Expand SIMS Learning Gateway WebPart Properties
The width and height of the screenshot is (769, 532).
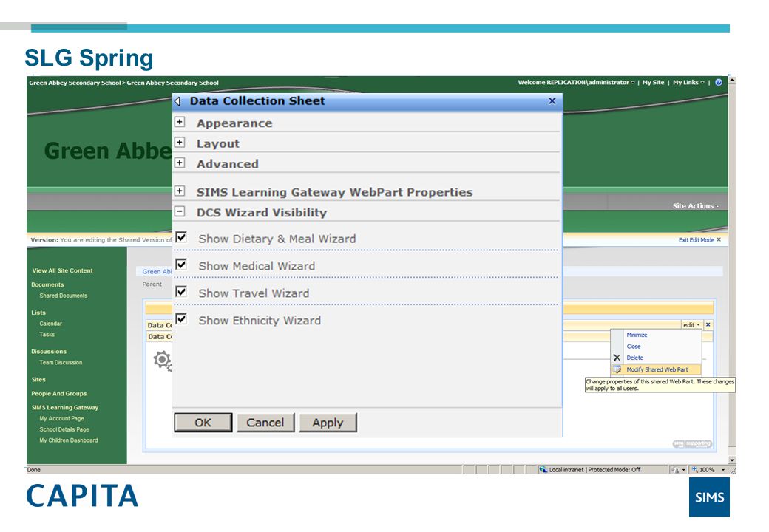tap(180, 191)
